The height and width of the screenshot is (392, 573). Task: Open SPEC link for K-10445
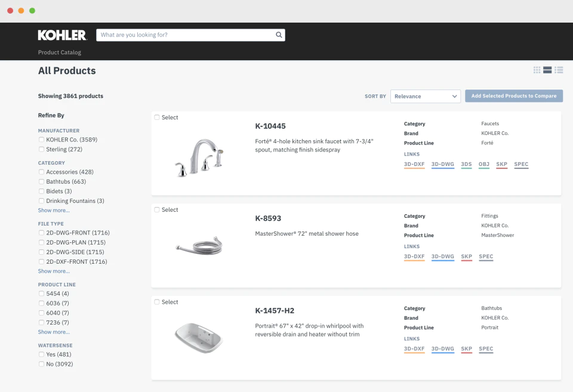521,165
